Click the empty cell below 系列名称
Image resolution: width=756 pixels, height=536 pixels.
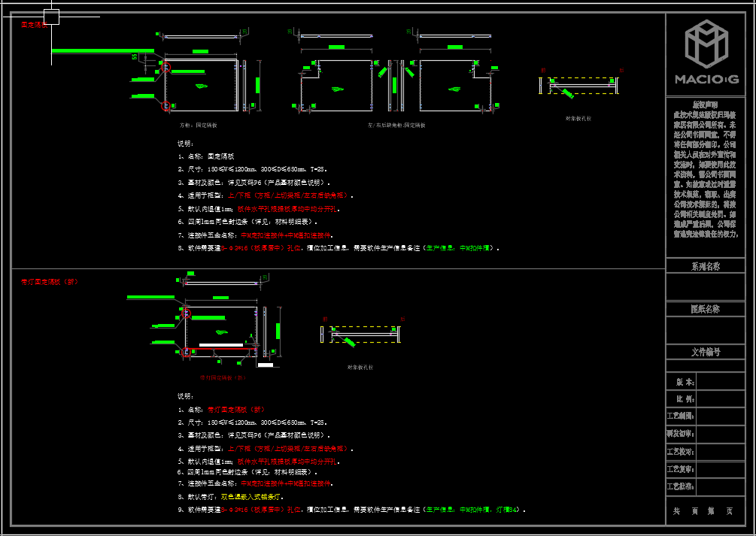coord(705,286)
